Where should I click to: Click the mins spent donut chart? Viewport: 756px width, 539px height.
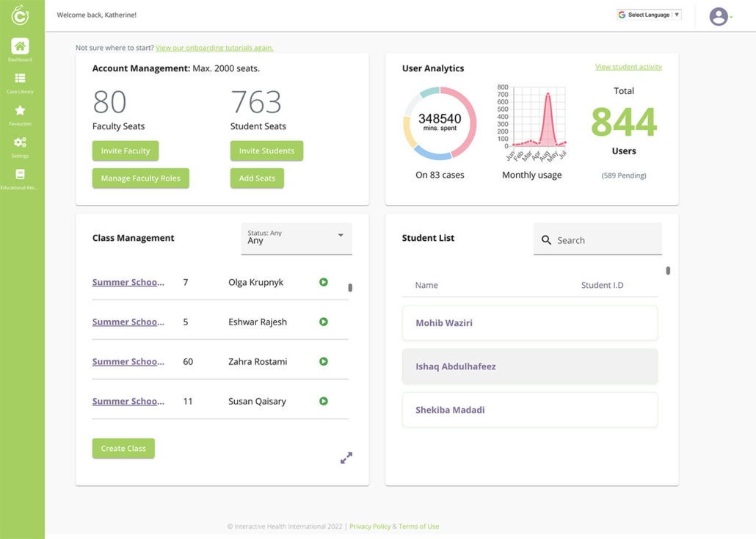440,122
